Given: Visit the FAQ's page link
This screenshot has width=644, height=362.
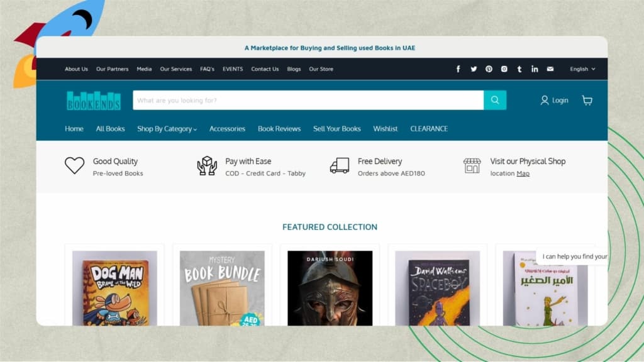Looking at the screenshot, I should point(207,69).
